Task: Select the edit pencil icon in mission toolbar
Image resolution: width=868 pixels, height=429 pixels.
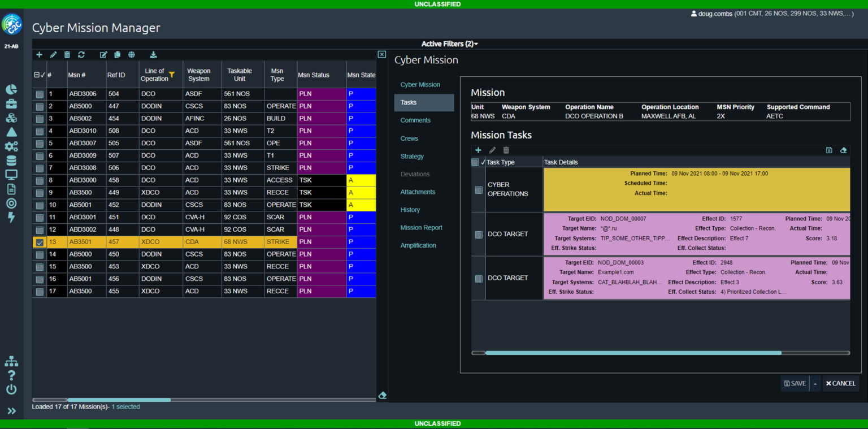Action: [x=53, y=54]
